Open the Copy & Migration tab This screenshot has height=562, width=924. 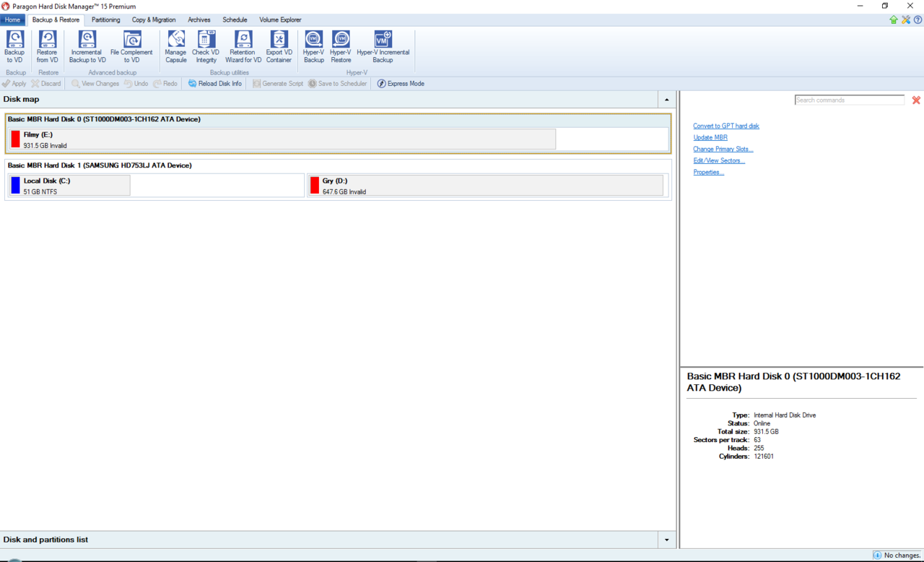pos(154,20)
